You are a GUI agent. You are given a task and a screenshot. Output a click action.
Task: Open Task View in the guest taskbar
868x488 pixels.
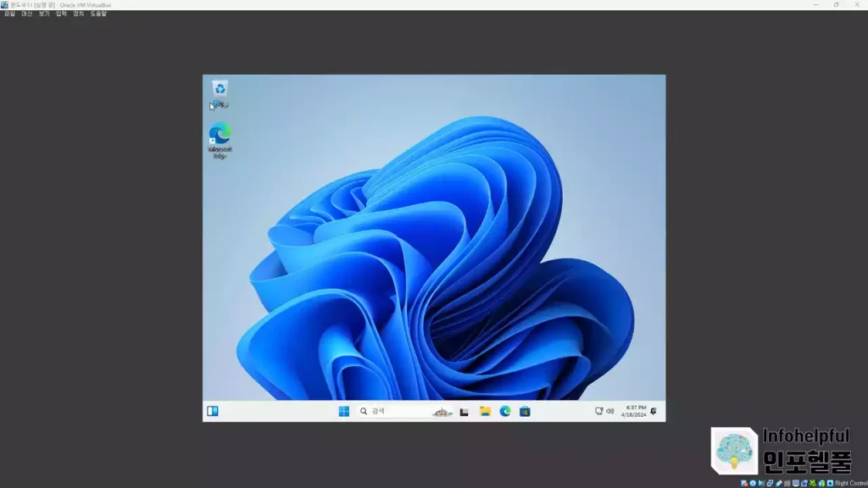pyautogui.click(x=464, y=412)
